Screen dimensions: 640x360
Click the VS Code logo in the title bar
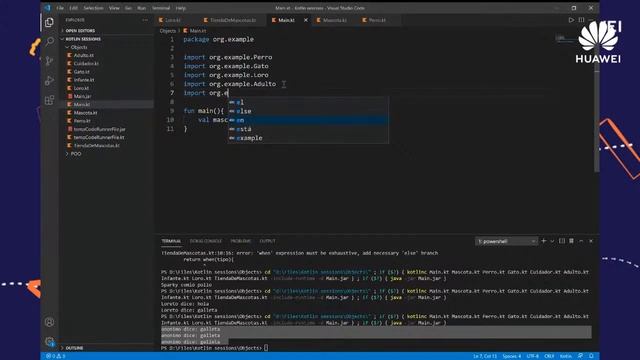(x=48, y=8)
